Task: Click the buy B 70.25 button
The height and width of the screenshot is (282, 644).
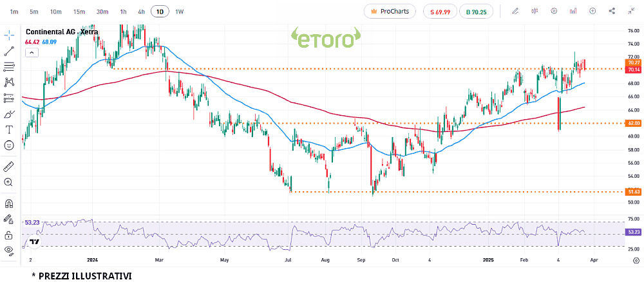Action: pyautogui.click(x=477, y=12)
